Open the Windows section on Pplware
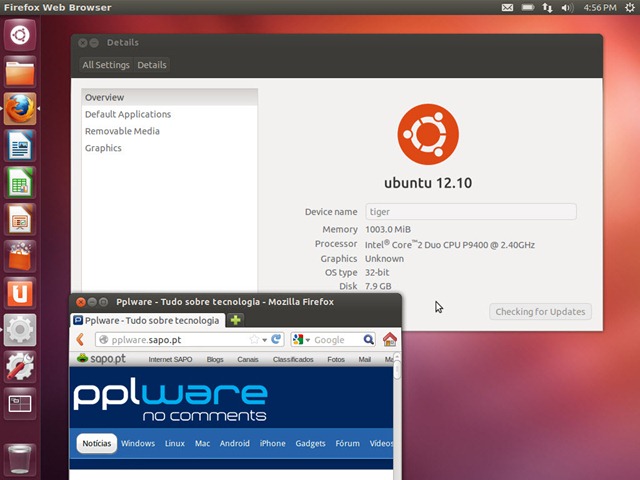Viewport: 640px width, 480px height. coord(138,443)
